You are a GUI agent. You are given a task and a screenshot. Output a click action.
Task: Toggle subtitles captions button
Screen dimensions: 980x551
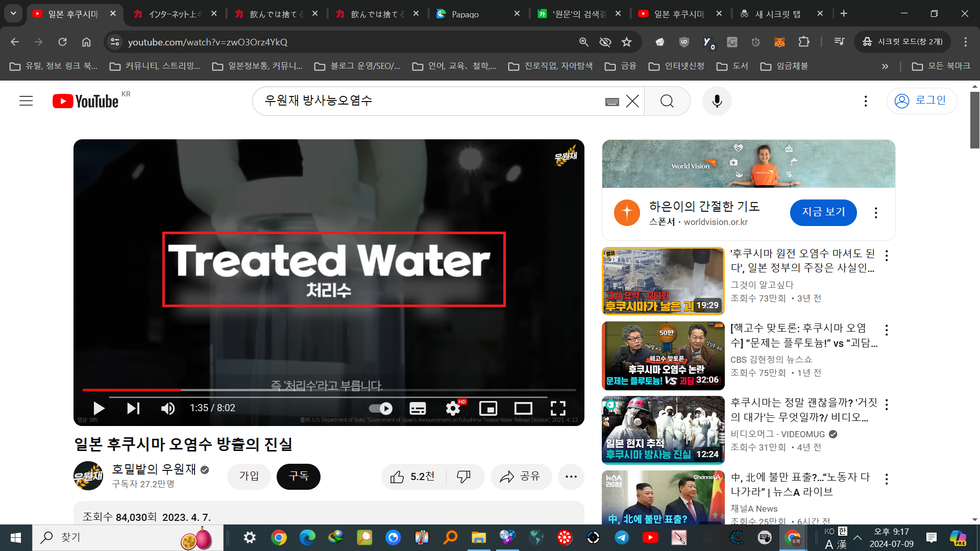pyautogui.click(x=418, y=408)
